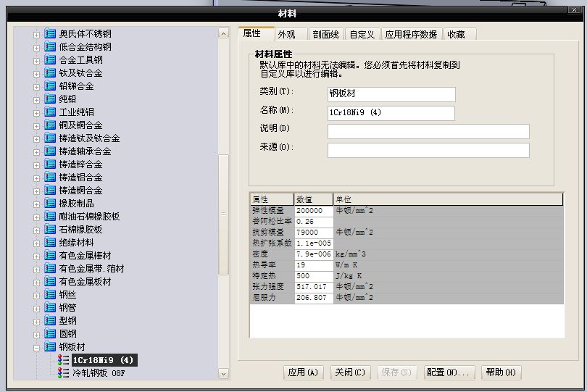Open the 收藏 tab
The width and height of the screenshot is (587, 392).
click(x=460, y=35)
